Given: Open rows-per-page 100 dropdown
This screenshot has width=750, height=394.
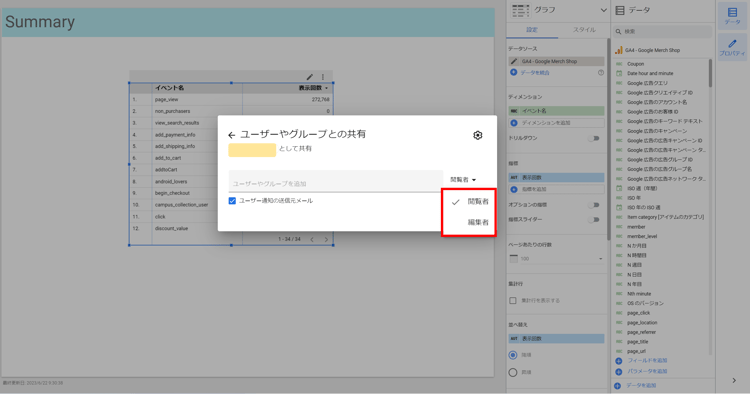Looking at the screenshot, I should [556, 259].
